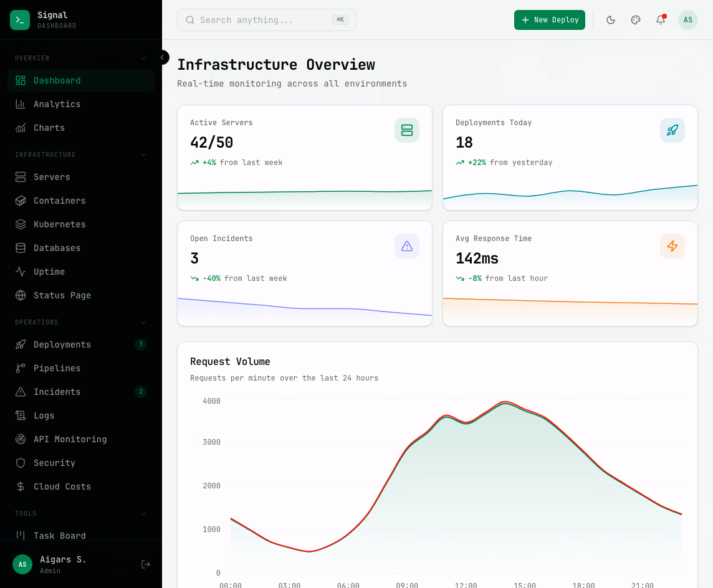The image size is (713, 588).
Task: Collapse the sidebar with the arrow button
Action: 163,57
